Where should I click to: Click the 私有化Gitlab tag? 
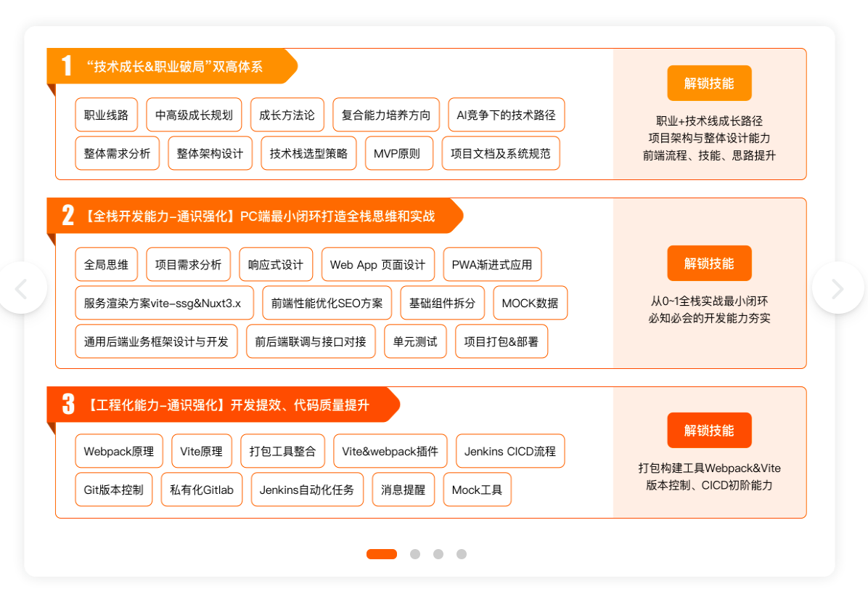point(202,490)
